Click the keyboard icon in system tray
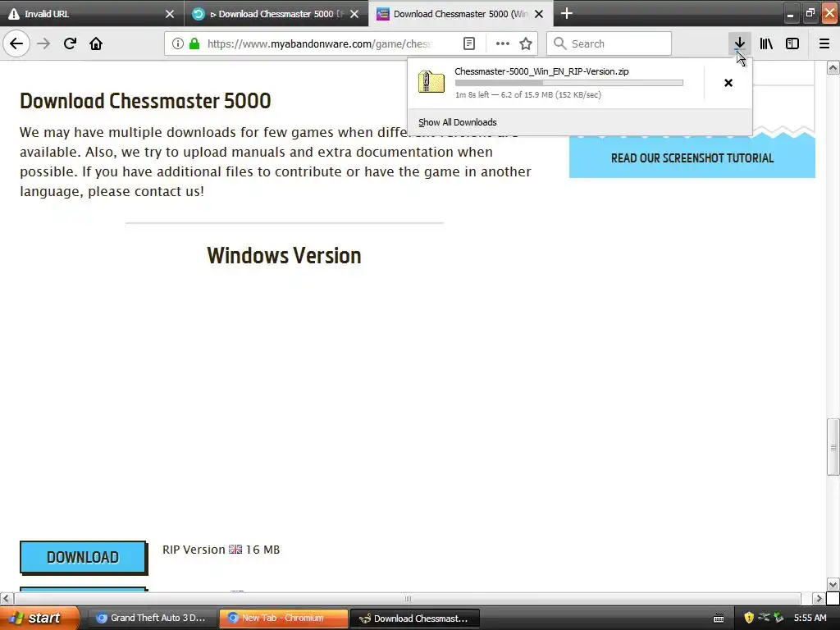The width and height of the screenshot is (840, 630). point(719,619)
